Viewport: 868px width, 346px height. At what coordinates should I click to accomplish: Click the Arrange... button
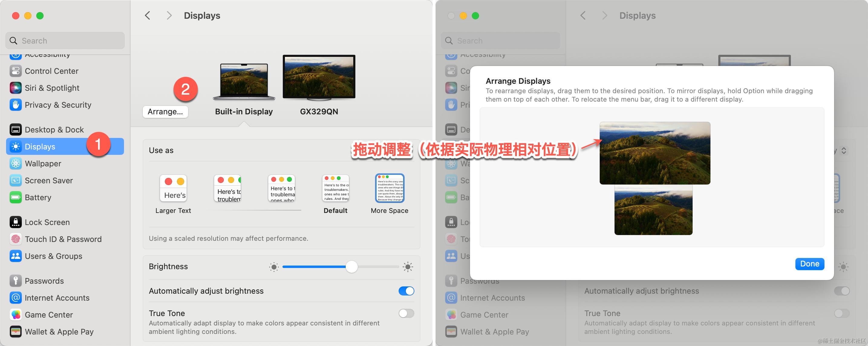pos(165,112)
